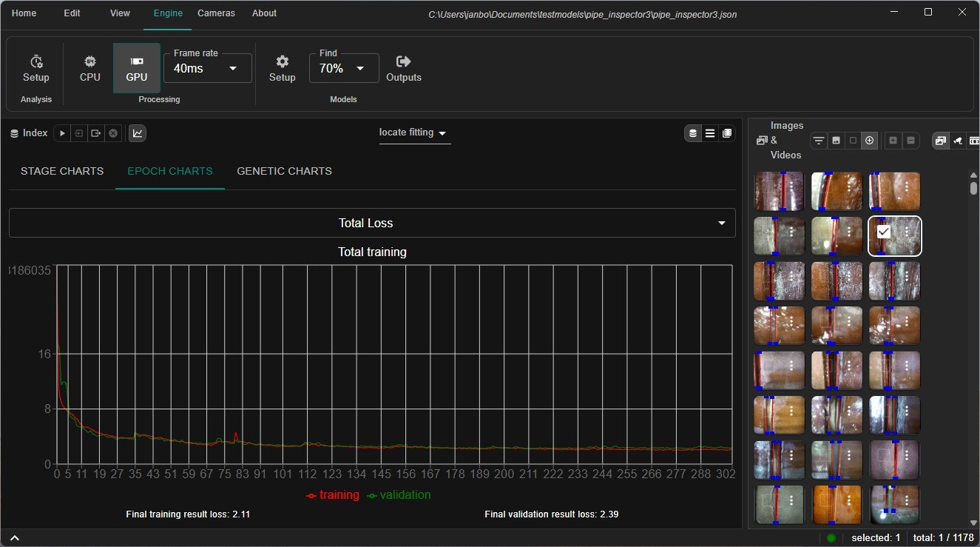Viewport: 980px width, 547px height.
Task: Open the Cameras menu
Action: click(x=216, y=13)
